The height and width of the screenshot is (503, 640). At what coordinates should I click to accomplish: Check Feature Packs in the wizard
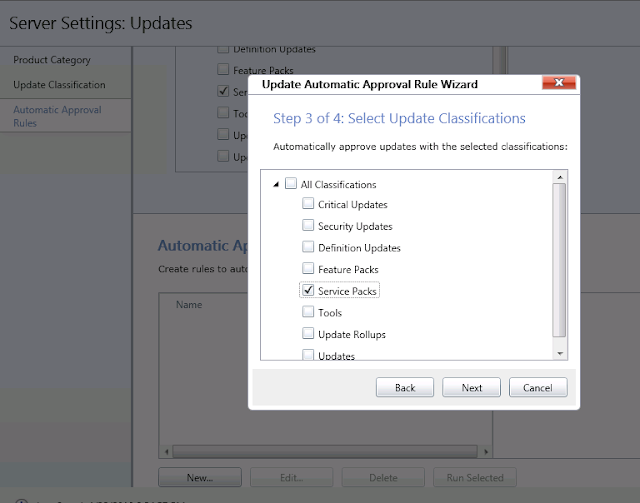pyautogui.click(x=309, y=269)
